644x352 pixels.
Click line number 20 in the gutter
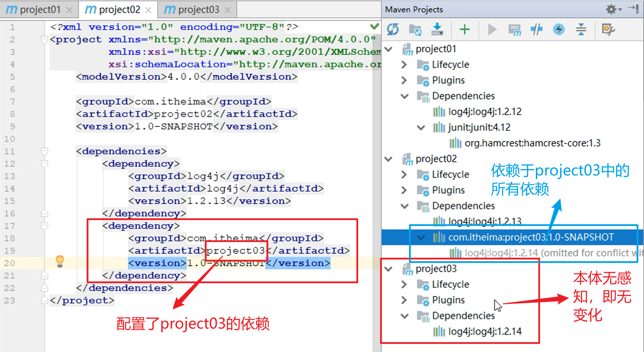tap(10, 263)
